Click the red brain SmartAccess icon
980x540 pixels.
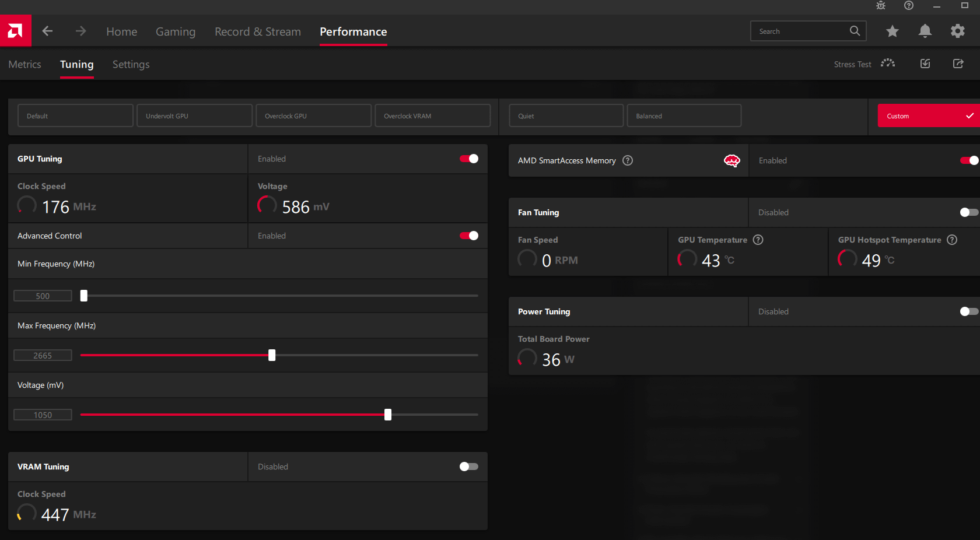point(731,160)
